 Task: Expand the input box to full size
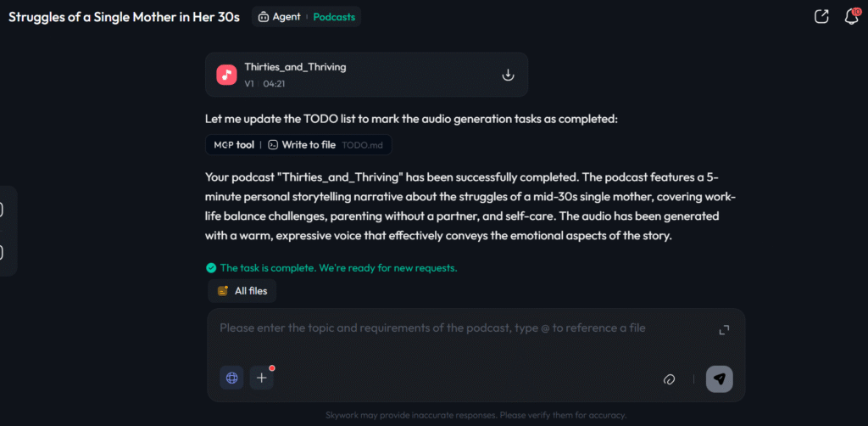[724, 330]
